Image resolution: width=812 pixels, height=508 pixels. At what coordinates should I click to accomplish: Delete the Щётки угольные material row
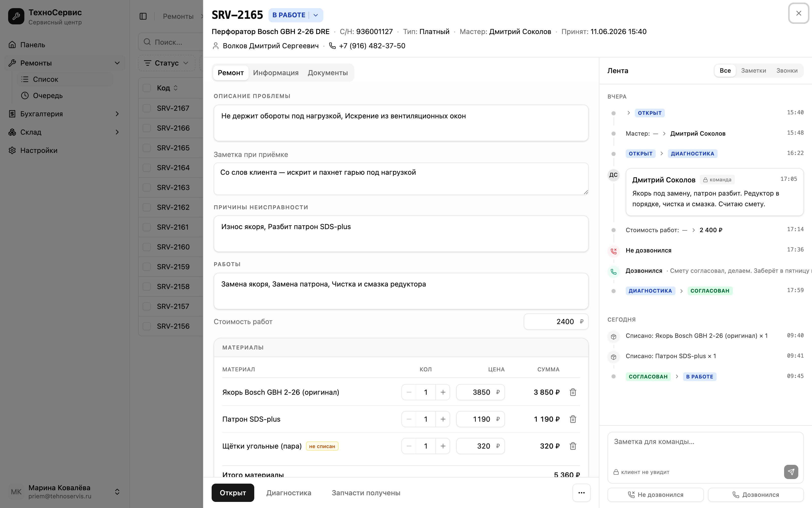(x=573, y=446)
